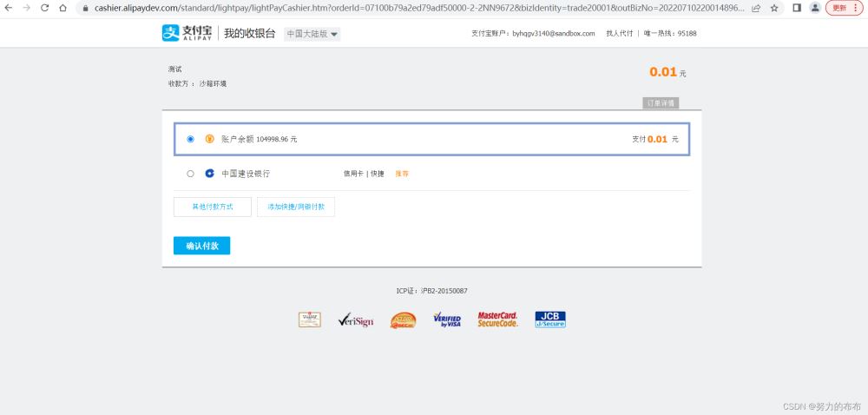Viewport: 868px width, 415px height.
Task: Open the browser profile avatar icon
Action: [x=815, y=8]
